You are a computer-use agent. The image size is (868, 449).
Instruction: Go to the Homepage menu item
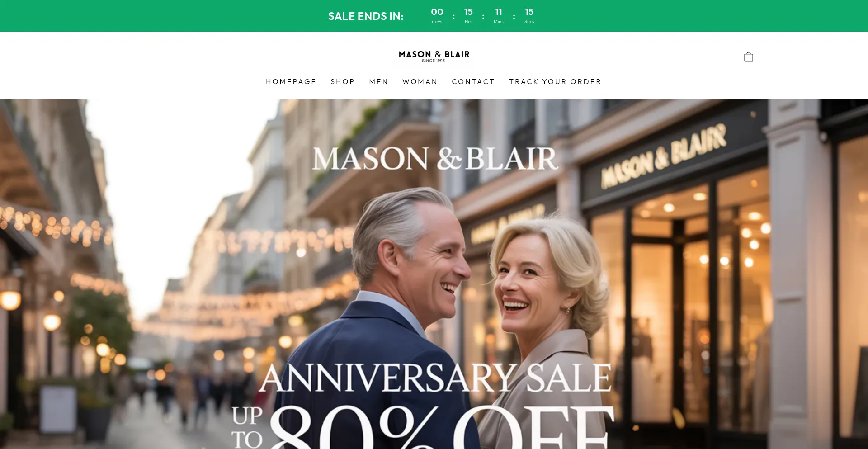[291, 82]
